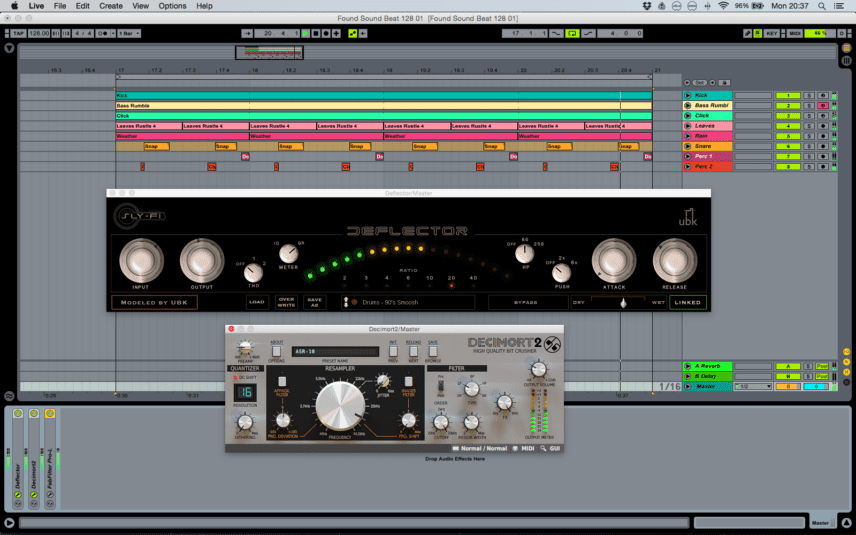Solo the Kick track
Image resolution: width=856 pixels, height=535 pixels.
(809, 96)
